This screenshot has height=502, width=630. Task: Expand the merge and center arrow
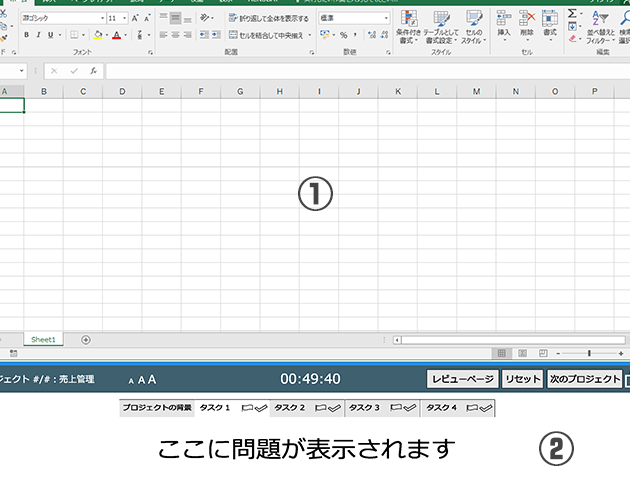click(x=310, y=35)
